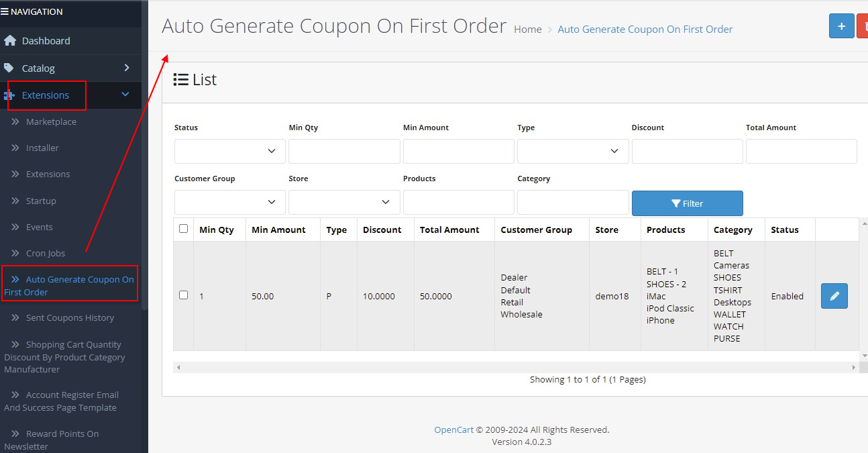Screen dimensions: 868x453
Task: Open Cron Jobs from the sidebar
Action: point(46,253)
